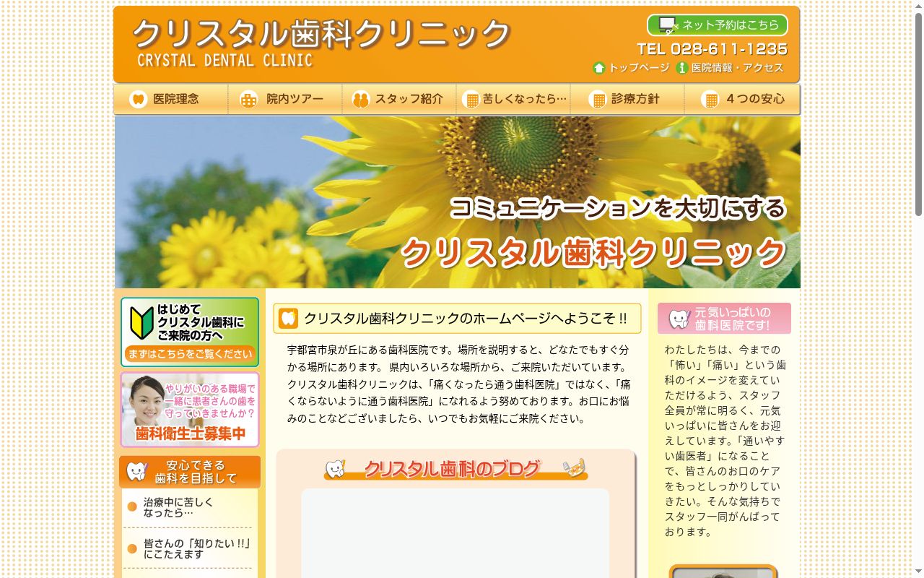Click tooth icon in welcome heading
924x578 pixels.
288,319
